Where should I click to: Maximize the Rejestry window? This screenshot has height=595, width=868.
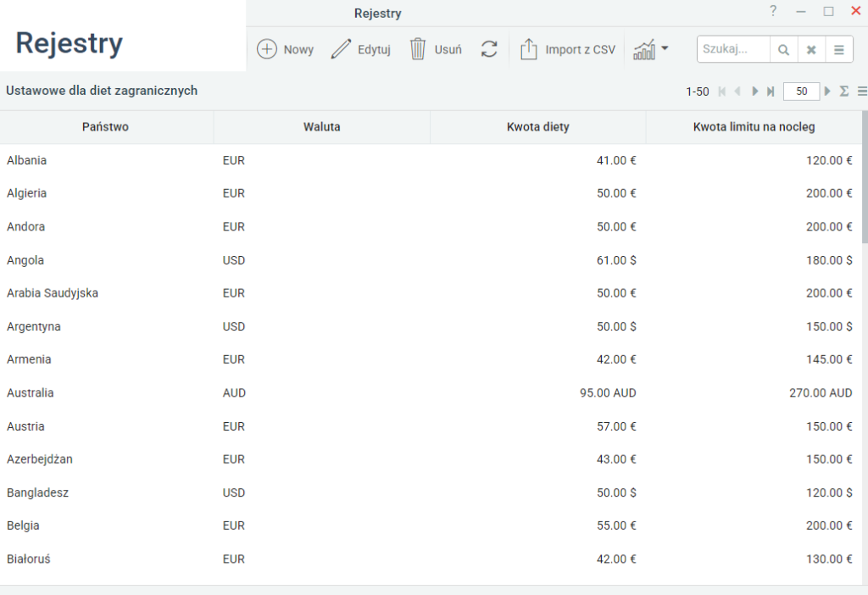click(x=828, y=11)
